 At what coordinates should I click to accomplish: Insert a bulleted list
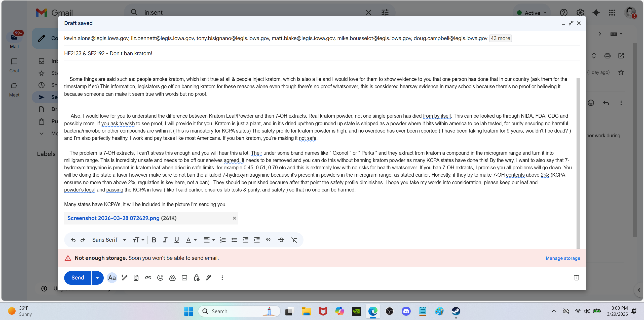tap(234, 240)
